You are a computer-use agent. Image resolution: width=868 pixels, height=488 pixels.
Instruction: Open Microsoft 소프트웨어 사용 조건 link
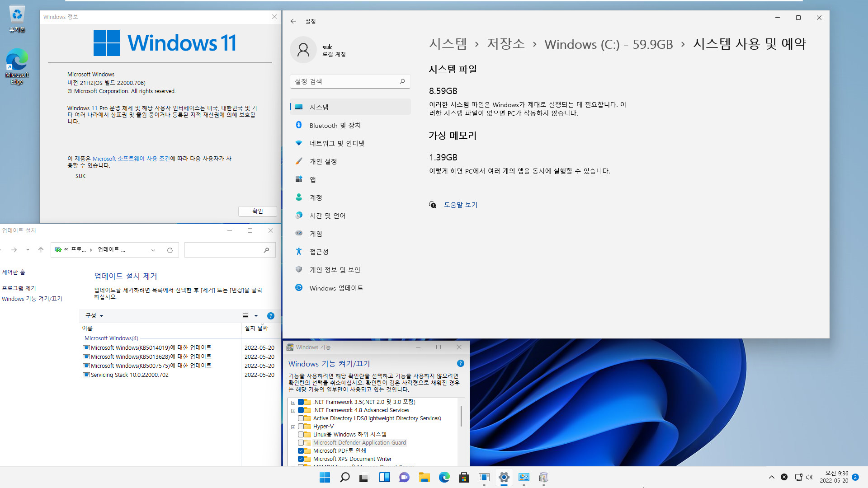131,159
